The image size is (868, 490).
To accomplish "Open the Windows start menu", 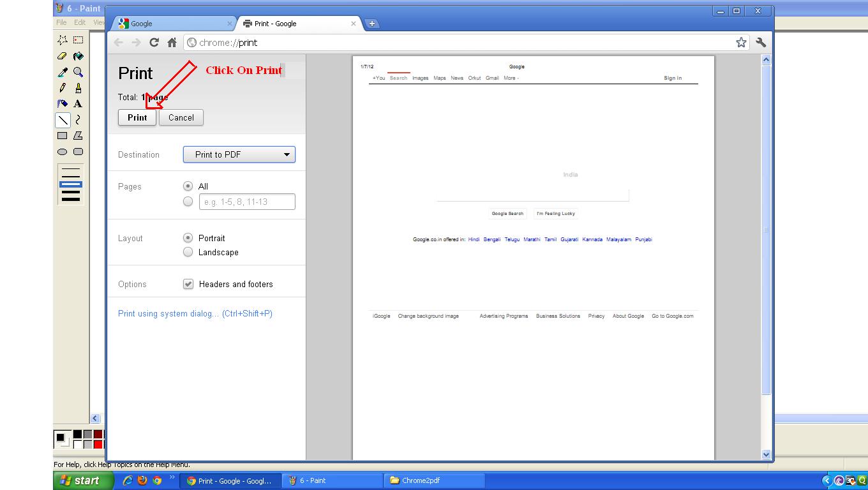I will point(83,480).
